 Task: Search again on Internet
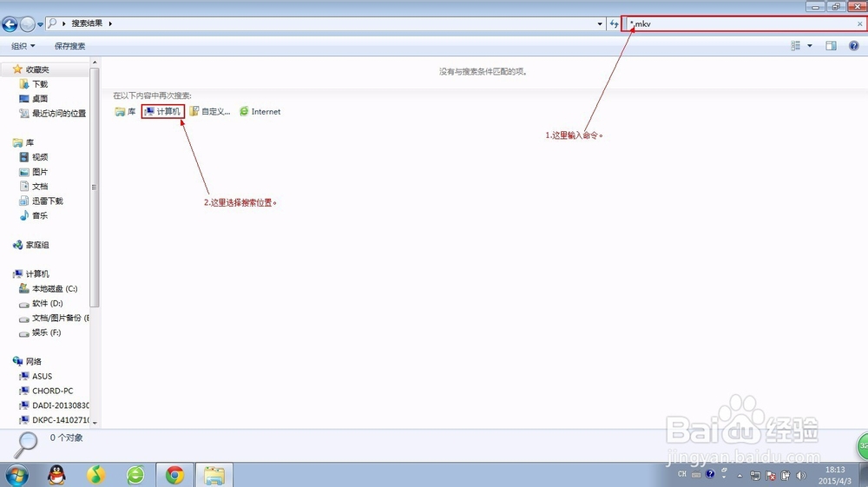[x=260, y=112]
